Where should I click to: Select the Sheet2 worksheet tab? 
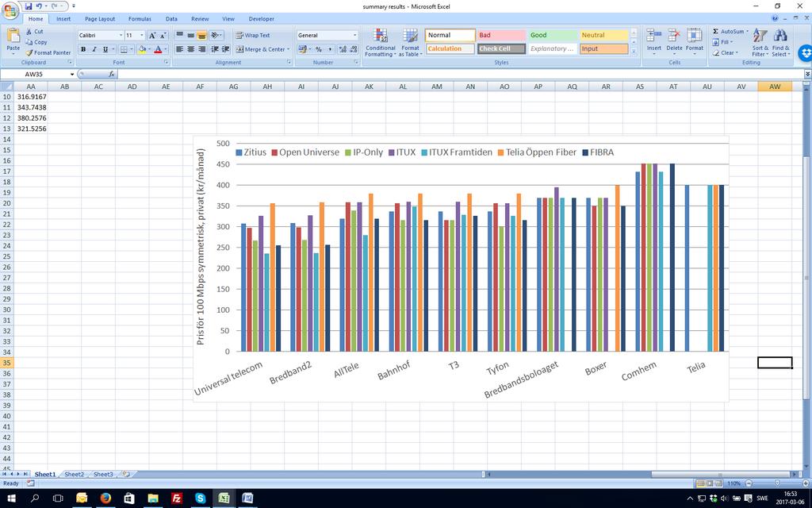[x=74, y=475]
